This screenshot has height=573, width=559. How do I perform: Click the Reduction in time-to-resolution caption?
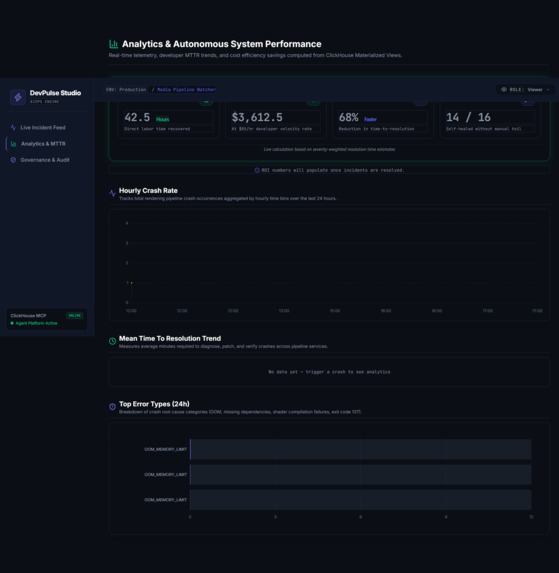tap(376, 129)
